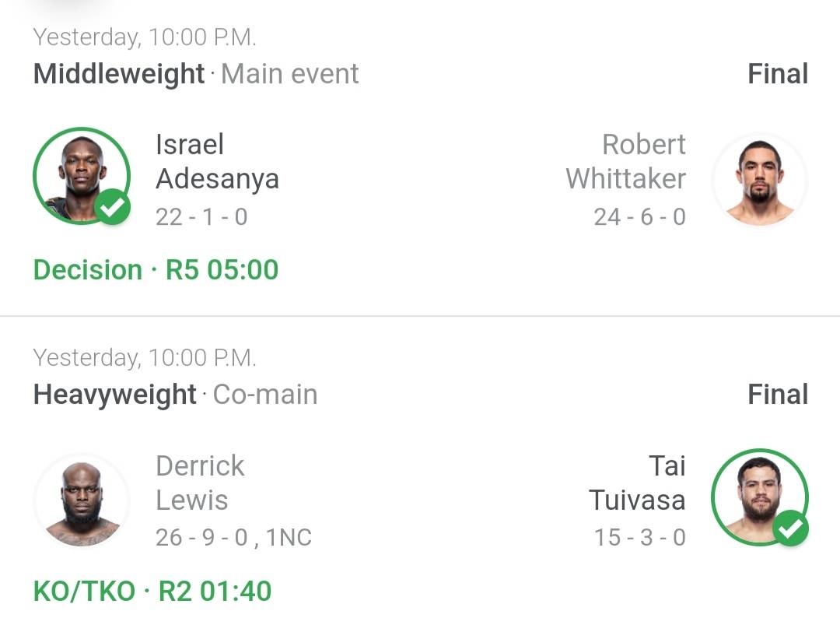The width and height of the screenshot is (840, 625).
Task: Click the Decision R5 05:00 result
Action: coord(156,270)
